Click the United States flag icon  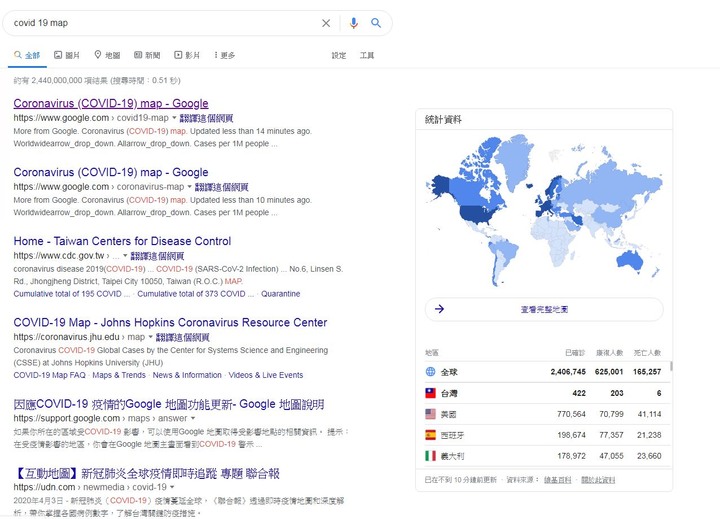click(430, 414)
